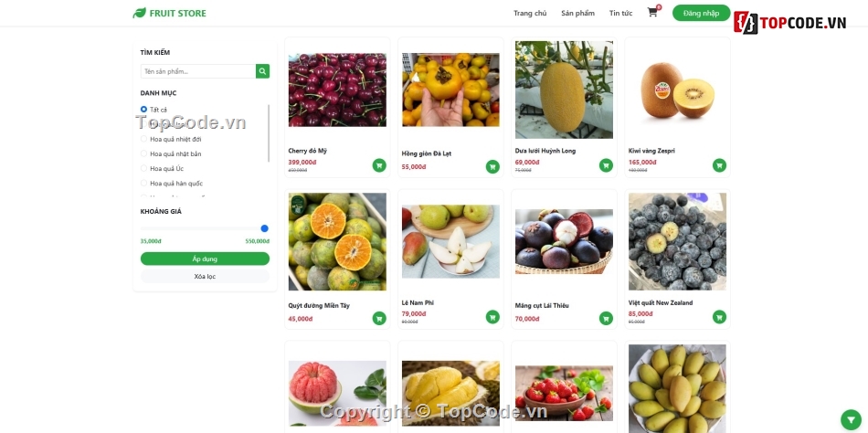Select "Hoa quả nhiệt đới" category
The image size is (868, 433).
tap(143, 139)
